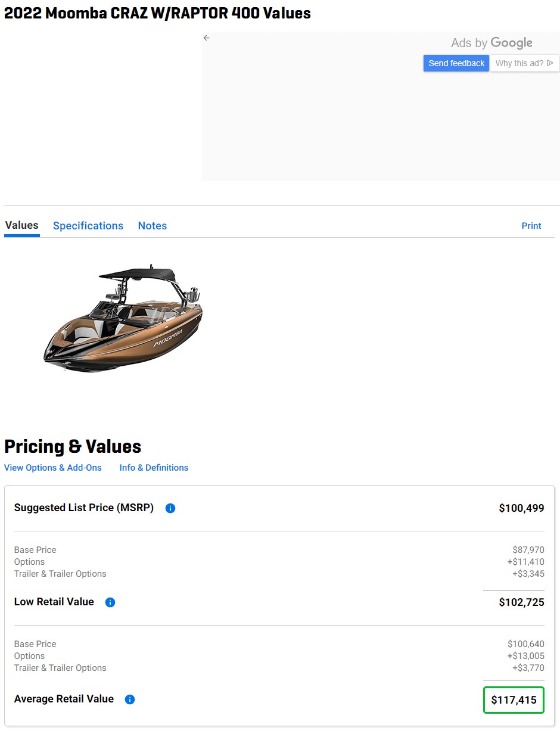Image resolution: width=560 pixels, height=734 pixels.
Task: Select the Values tab
Action: [x=22, y=225]
